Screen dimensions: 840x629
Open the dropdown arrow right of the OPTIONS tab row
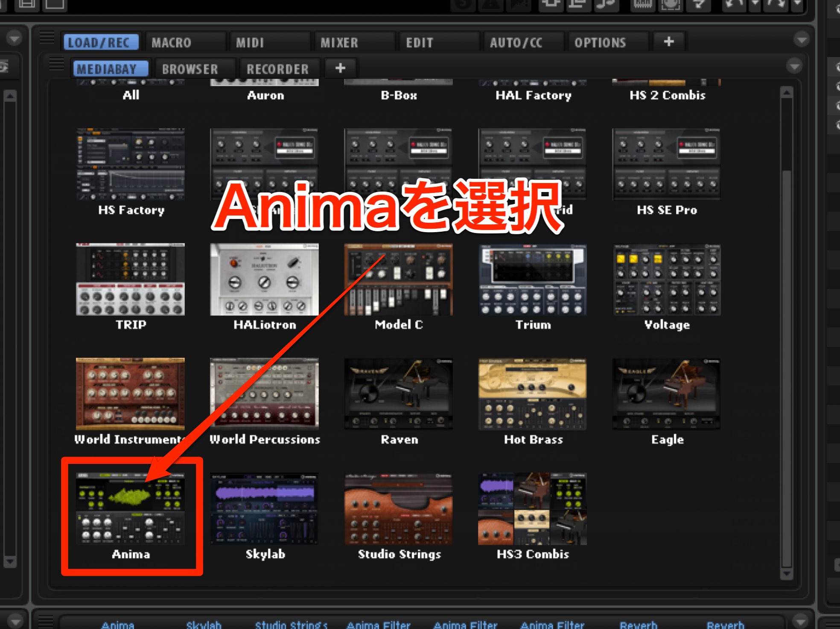click(x=802, y=40)
